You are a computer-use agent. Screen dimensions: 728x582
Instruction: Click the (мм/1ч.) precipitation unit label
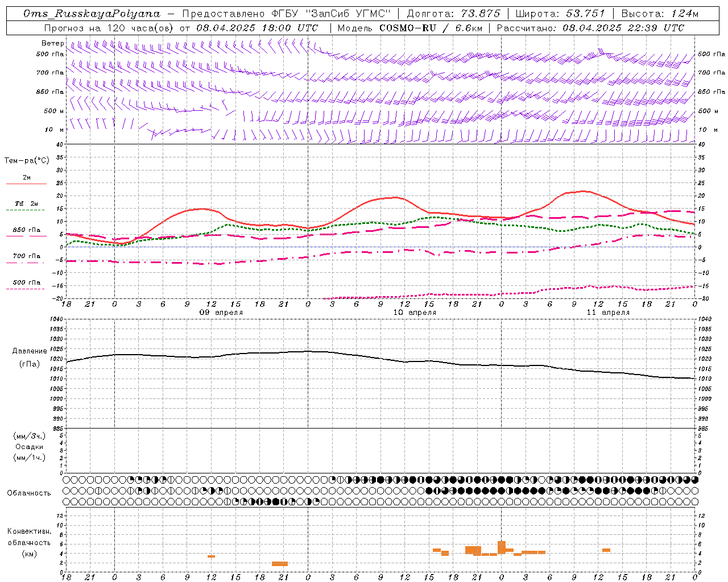pos(30,458)
